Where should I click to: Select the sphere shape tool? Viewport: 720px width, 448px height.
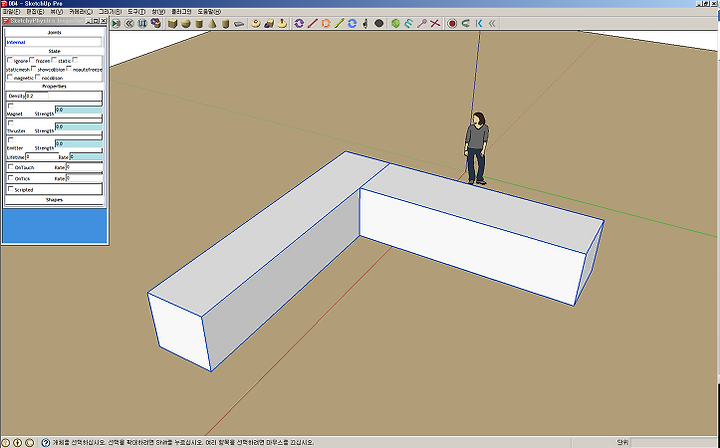point(186,23)
